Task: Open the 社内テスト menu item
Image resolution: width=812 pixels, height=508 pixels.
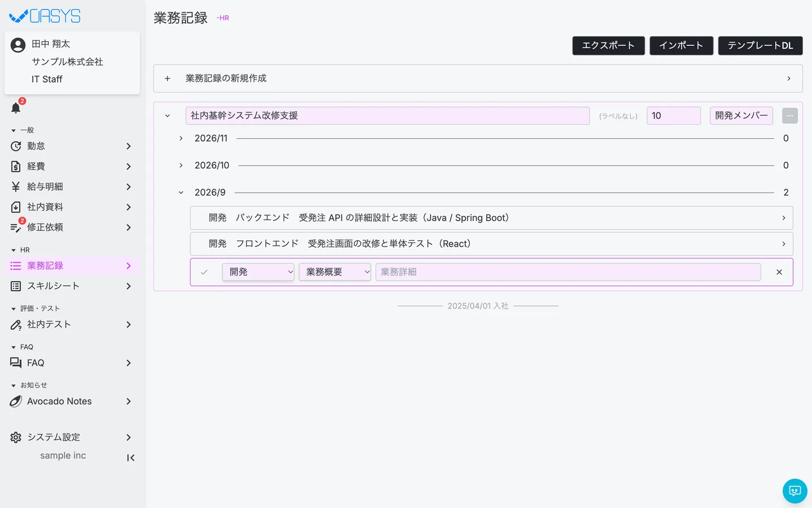Action: [72, 325]
